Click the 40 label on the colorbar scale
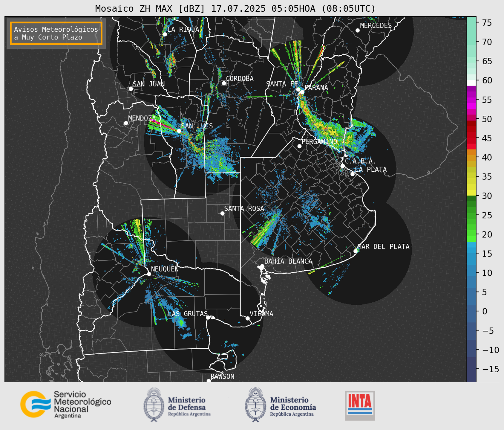Screen dimensions: 504x430 pyautogui.click(x=487, y=158)
